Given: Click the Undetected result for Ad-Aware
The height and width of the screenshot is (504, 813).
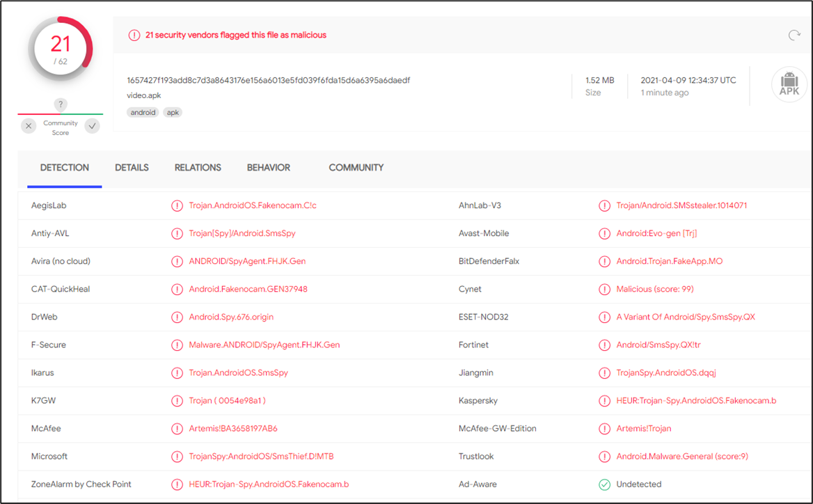Looking at the screenshot, I should (x=639, y=485).
